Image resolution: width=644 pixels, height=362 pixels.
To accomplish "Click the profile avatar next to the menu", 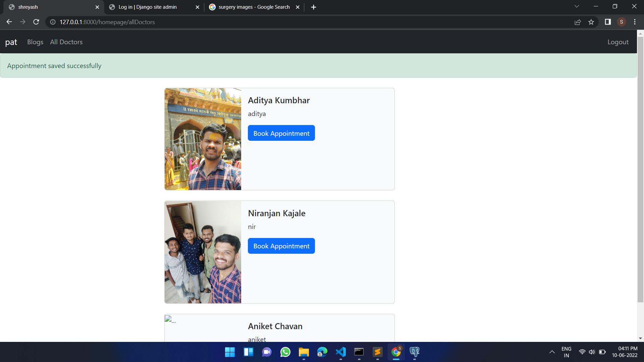I will (x=622, y=22).
